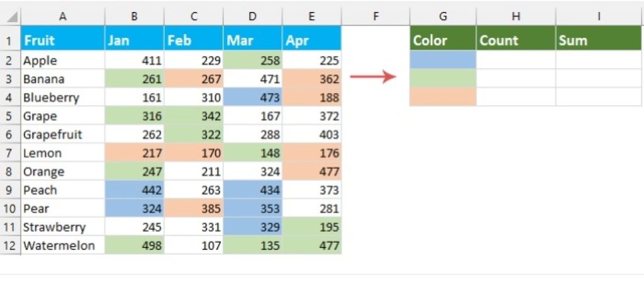Click the blue cell containing 473
This screenshot has width=644, height=284.
click(253, 98)
